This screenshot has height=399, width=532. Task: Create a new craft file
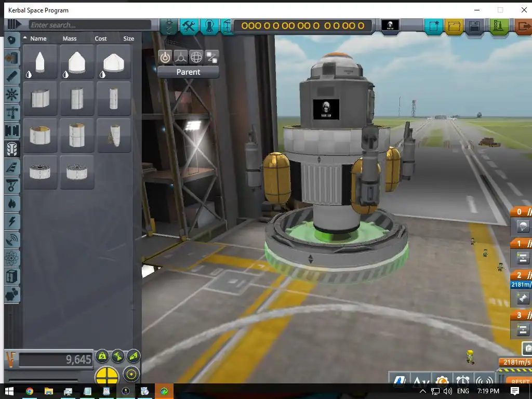coord(434,26)
